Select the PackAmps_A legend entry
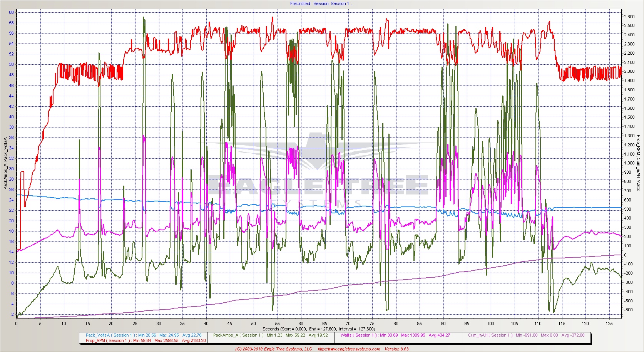Screen dimensions: 644x352 click(271, 335)
